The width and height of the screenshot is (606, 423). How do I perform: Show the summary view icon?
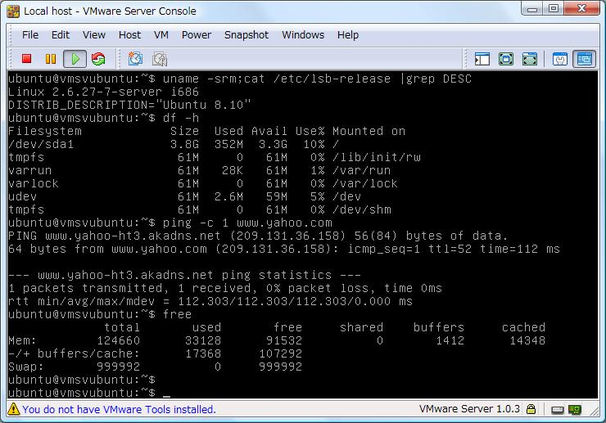[x=560, y=59]
